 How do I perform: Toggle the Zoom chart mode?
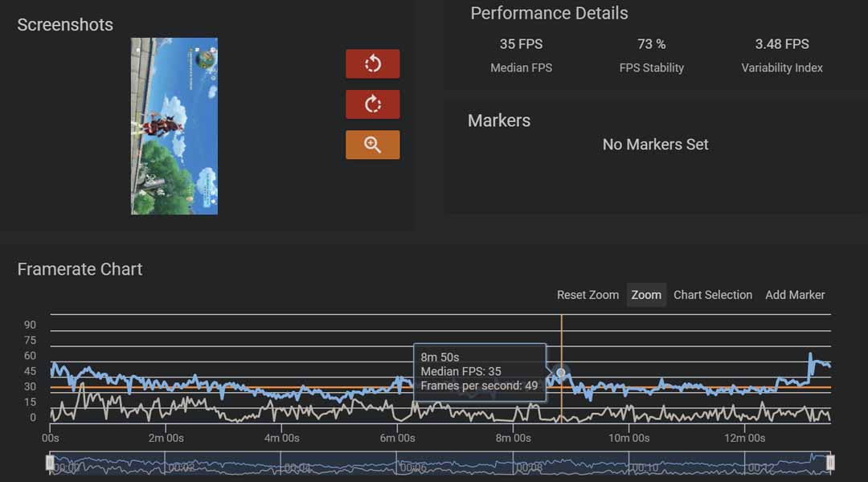pyautogui.click(x=646, y=295)
